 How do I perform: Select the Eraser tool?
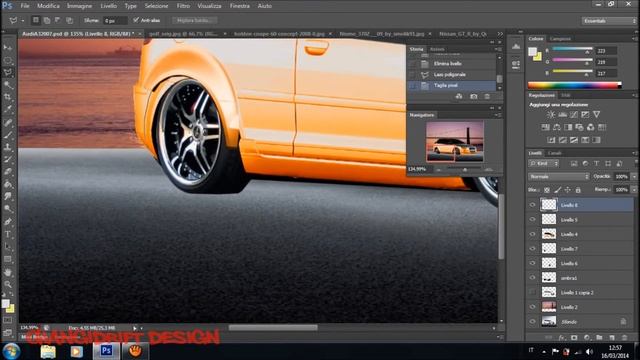[8, 172]
